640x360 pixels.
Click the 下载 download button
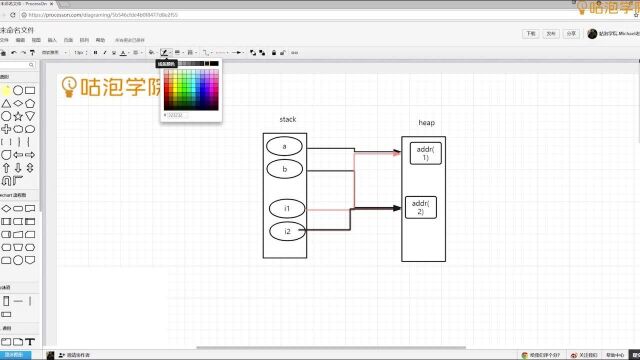pyautogui.click(x=531, y=33)
